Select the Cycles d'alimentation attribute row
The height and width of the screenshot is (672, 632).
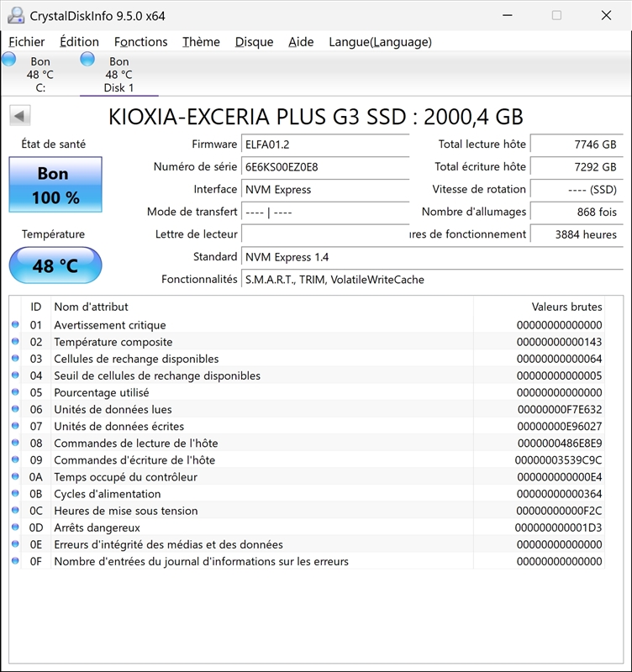coord(307,494)
